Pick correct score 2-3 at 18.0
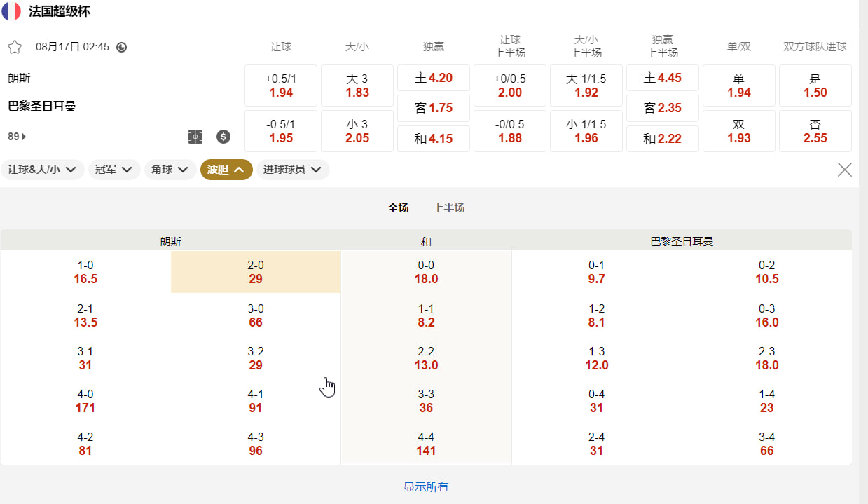868x504 pixels. [x=767, y=358]
